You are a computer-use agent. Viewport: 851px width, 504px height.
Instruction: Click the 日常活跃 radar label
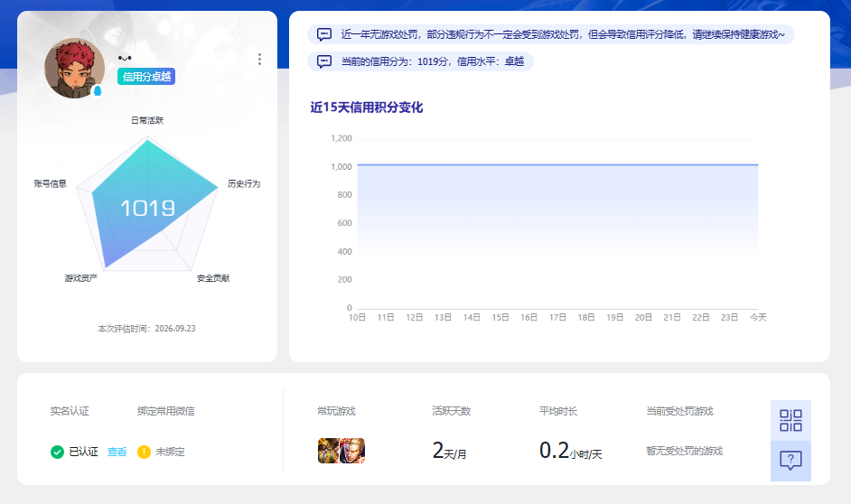(147, 120)
